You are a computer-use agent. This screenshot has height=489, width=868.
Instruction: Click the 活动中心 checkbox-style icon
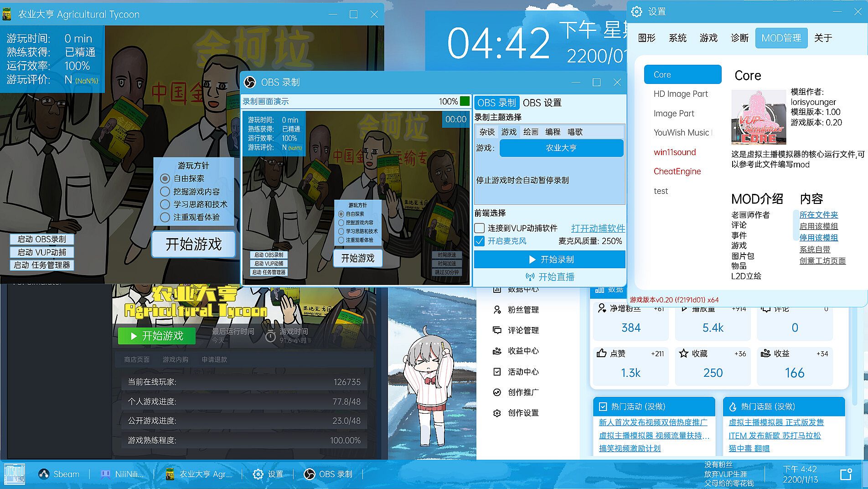click(x=497, y=372)
